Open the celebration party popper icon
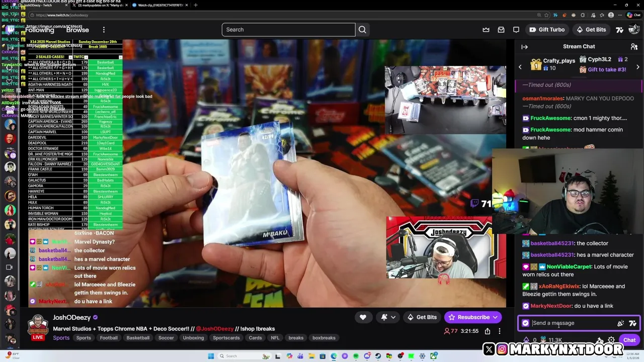Screen dimensions: 644x362 (x=620, y=323)
